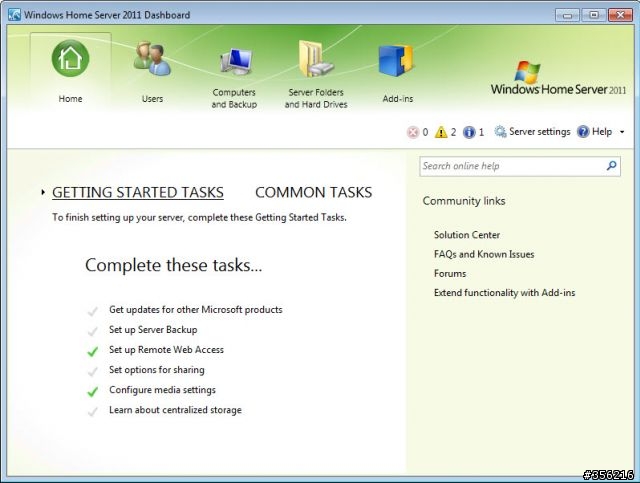Open the Solution Center link
The image size is (640, 483).
[x=467, y=235]
